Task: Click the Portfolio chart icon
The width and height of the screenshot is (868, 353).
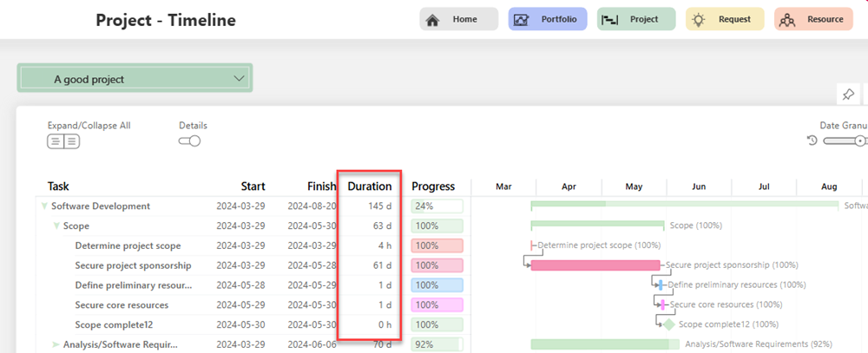Action: (522, 19)
